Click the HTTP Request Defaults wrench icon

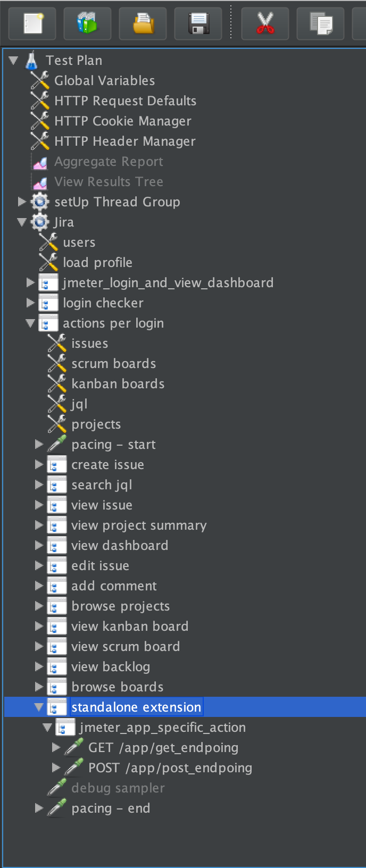pyautogui.click(x=40, y=101)
